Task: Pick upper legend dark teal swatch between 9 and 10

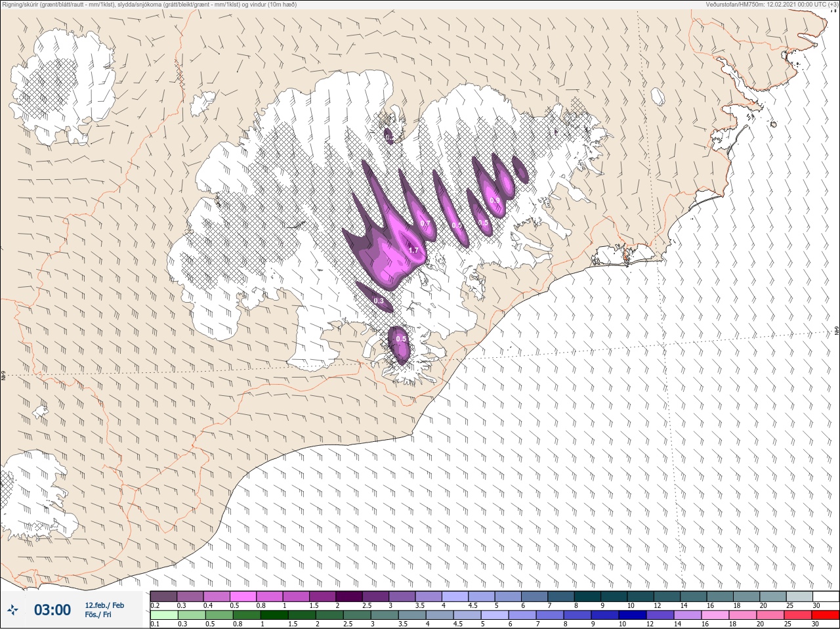Action: point(614,596)
